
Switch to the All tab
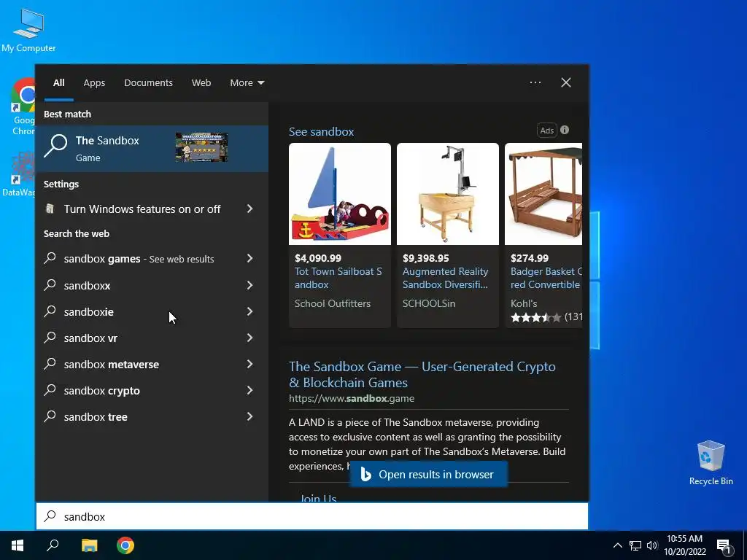[x=59, y=82]
